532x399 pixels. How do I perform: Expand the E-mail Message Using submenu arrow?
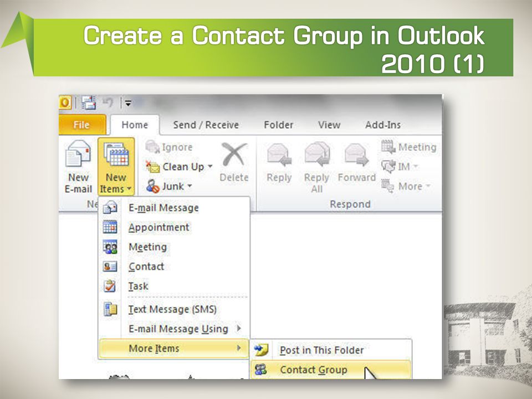pos(239,329)
